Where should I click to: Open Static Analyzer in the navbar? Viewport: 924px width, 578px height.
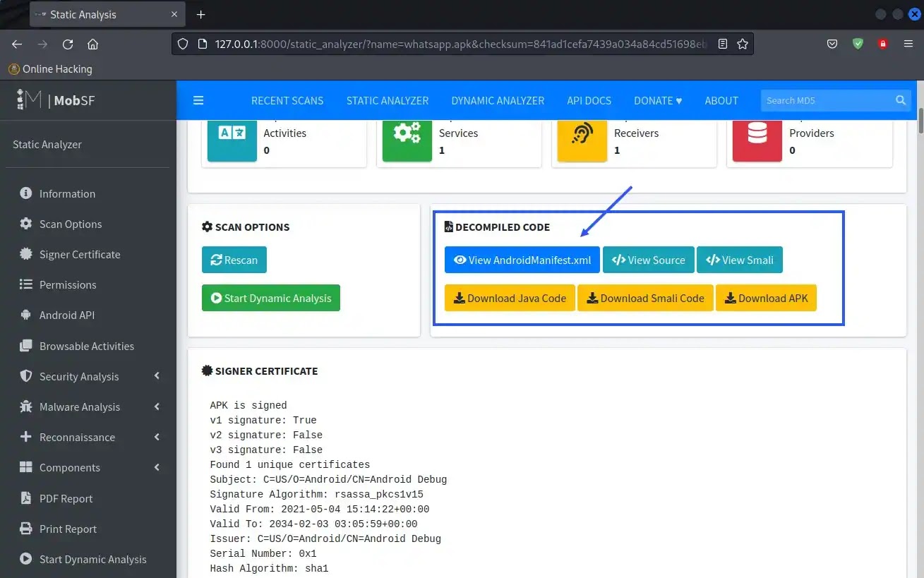[x=388, y=100]
